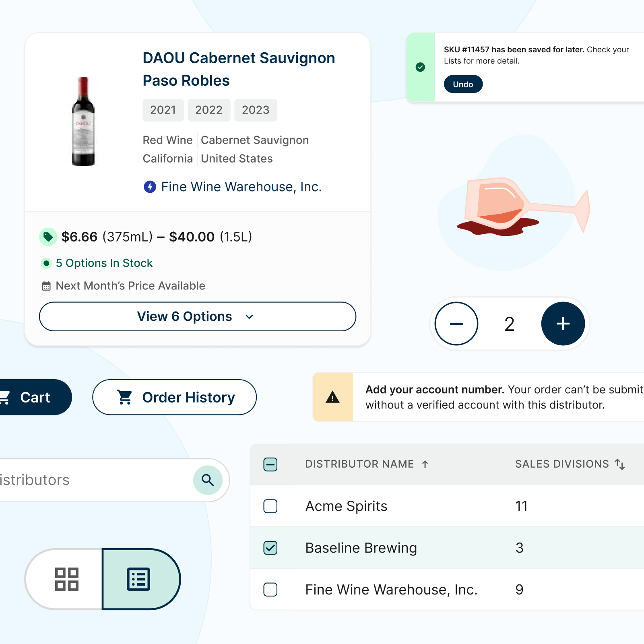Click the lightning bolt icon beside Fine Wine Warehouse

149,187
